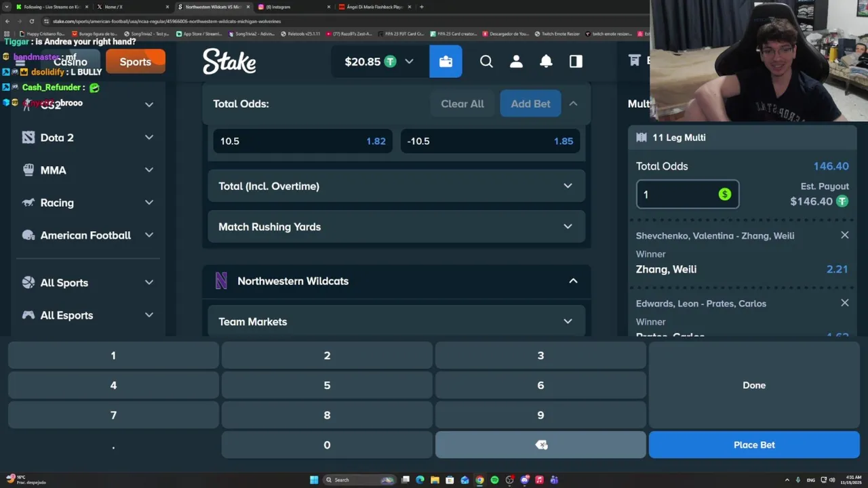The width and height of the screenshot is (868, 488).
Task: Open notifications bell icon
Action: 546,62
